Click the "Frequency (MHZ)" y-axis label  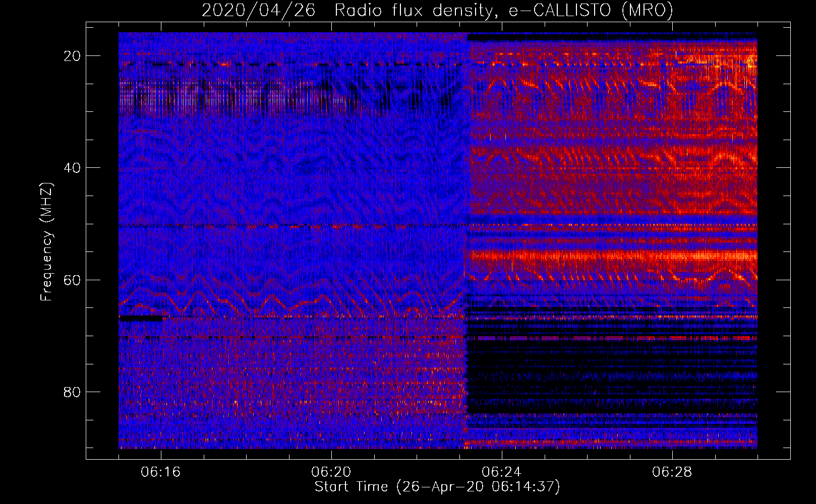click(x=46, y=242)
